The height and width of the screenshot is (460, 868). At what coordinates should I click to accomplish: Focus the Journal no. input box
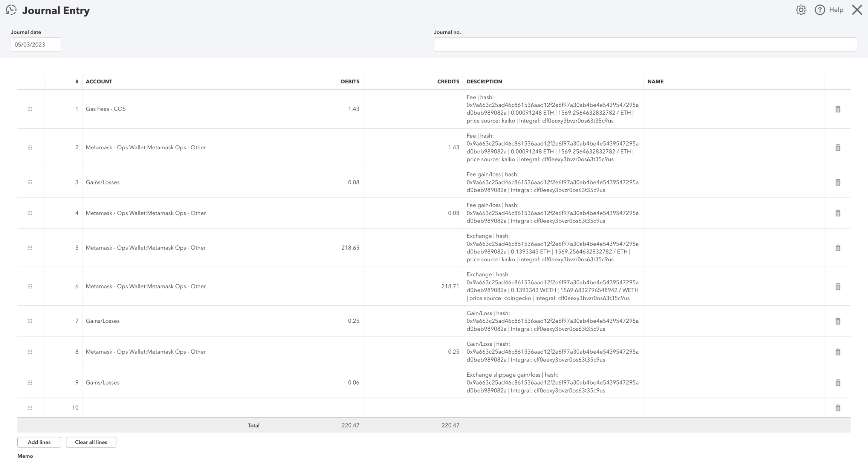tap(645, 44)
